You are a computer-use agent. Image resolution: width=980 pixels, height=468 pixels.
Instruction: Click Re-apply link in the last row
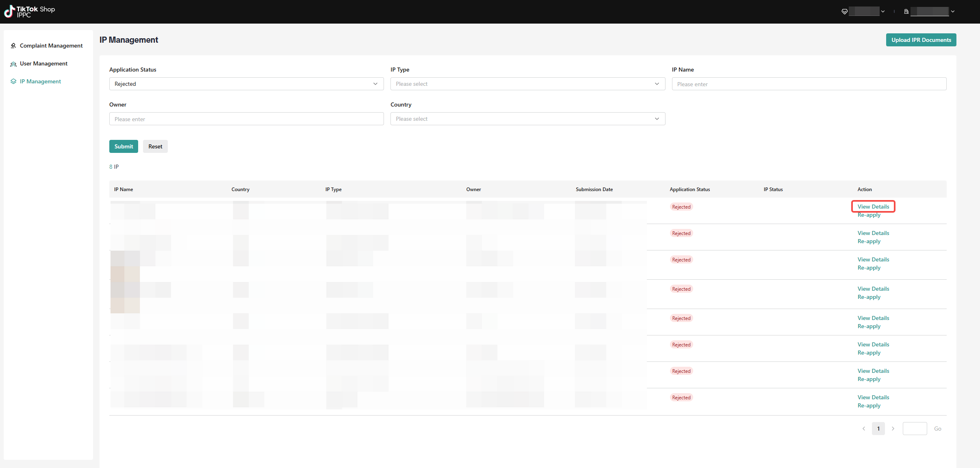869,405
